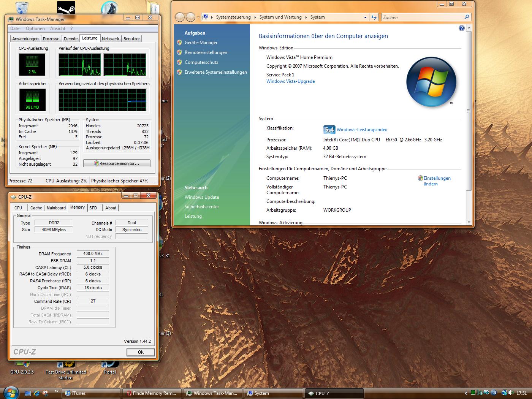Viewport: 532px width, 399px height.
Task: Click the Size field 4096 MBytes
Action: pyautogui.click(x=54, y=230)
